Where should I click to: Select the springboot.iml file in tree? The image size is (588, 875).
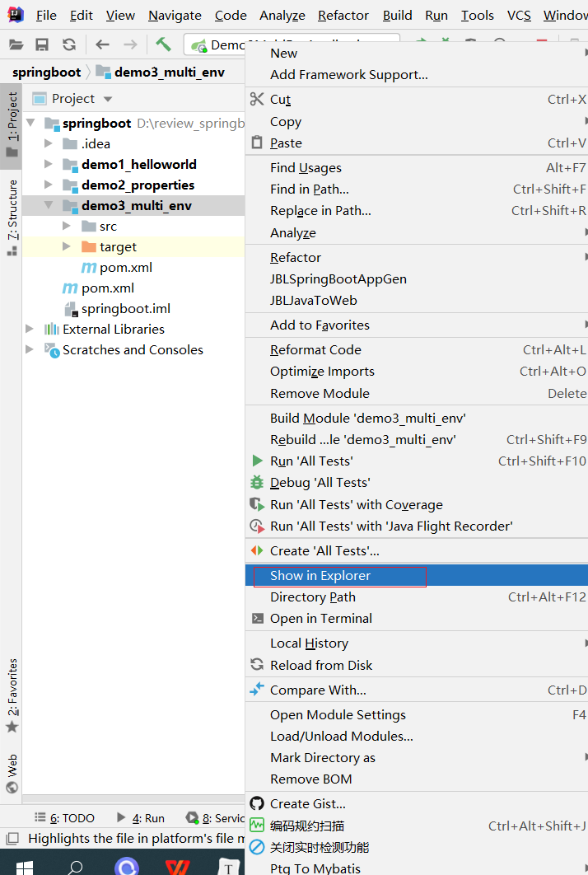pos(125,308)
